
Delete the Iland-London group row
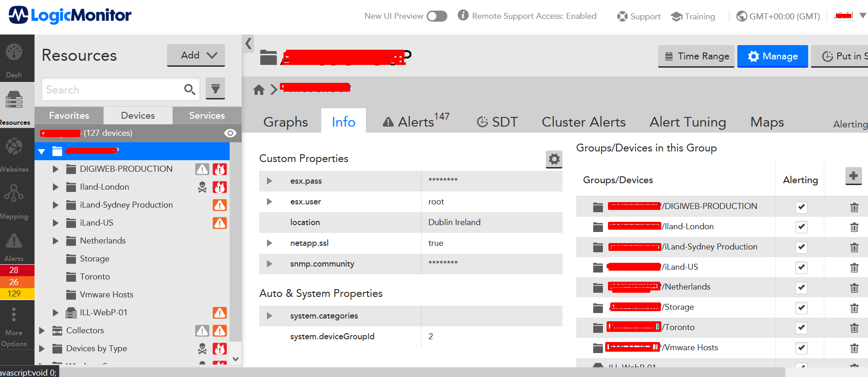pyautogui.click(x=854, y=227)
